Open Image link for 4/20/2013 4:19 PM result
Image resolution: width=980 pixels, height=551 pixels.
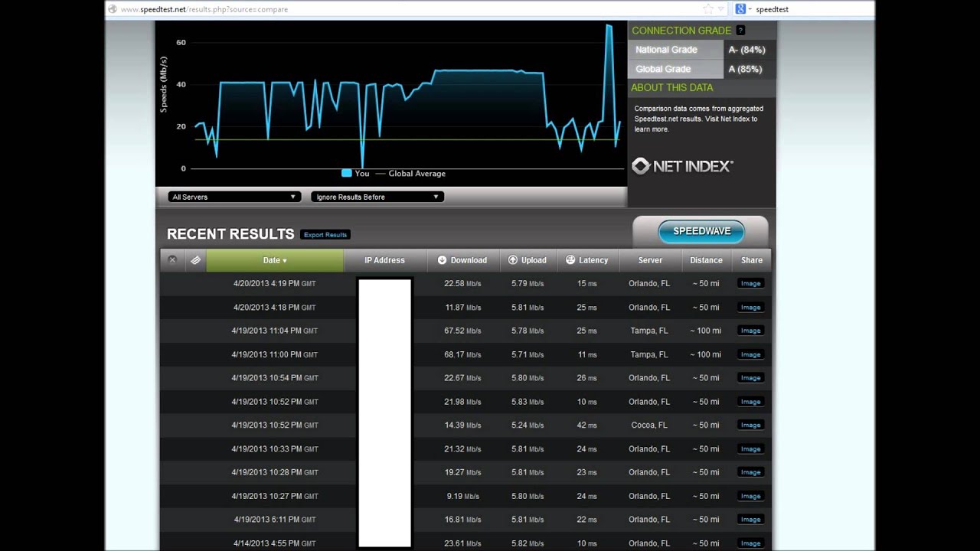coord(750,284)
